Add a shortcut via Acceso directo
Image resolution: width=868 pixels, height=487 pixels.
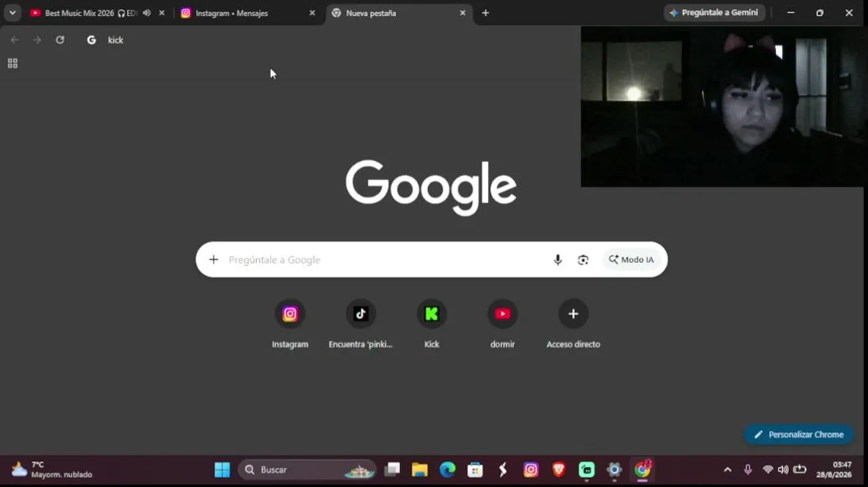coord(573,325)
